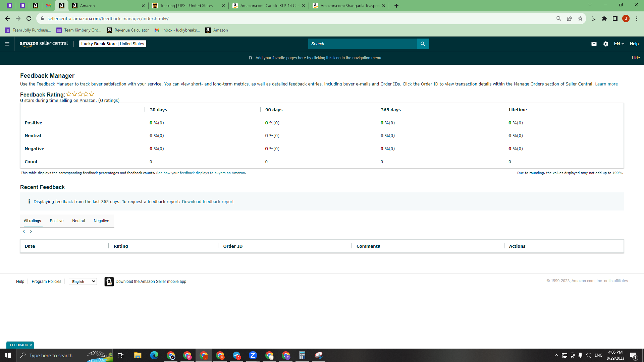644x362 pixels.
Task: Switch to the Negative feedback tab
Action: (101, 221)
